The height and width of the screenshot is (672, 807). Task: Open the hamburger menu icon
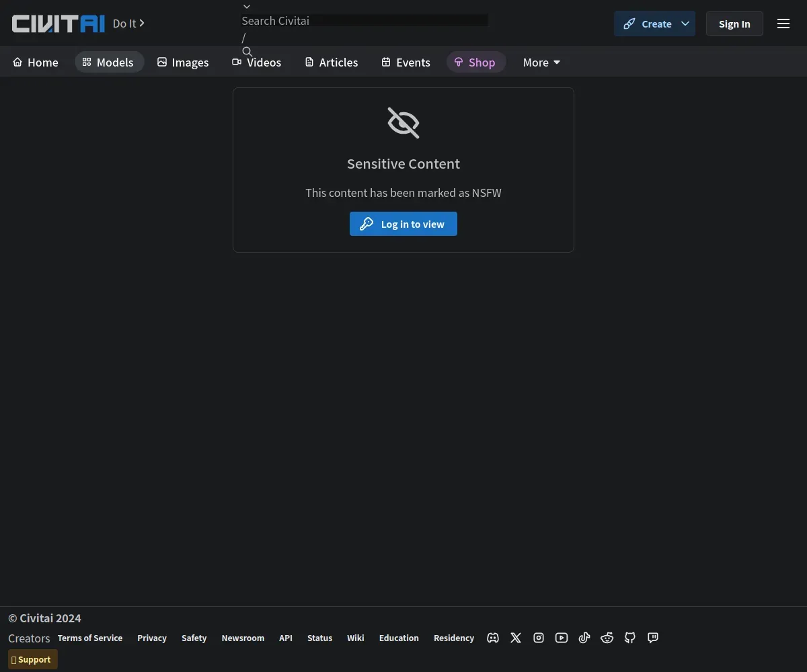tap(783, 24)
